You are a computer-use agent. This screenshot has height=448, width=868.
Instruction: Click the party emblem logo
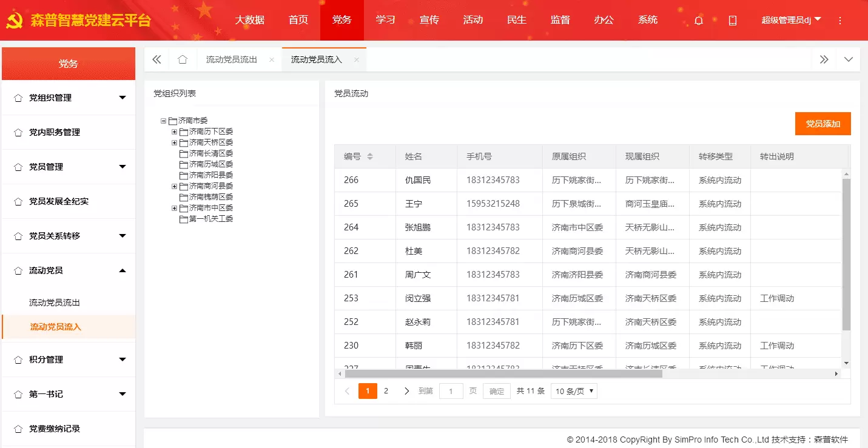coord(14,21)
